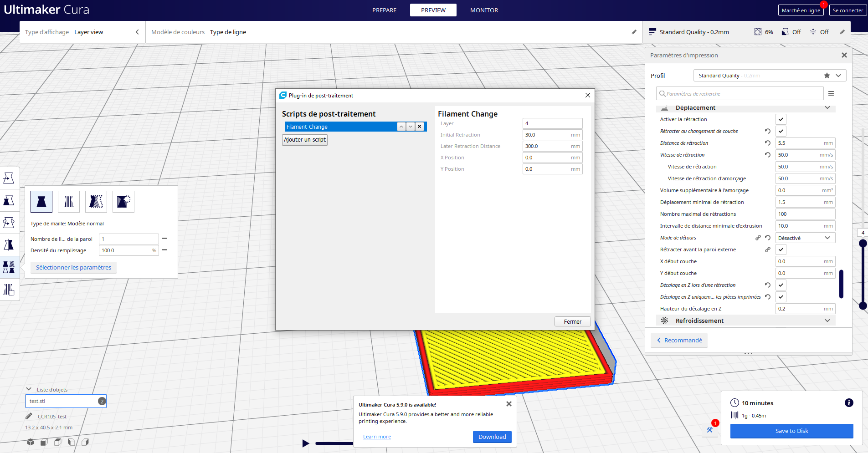Screen dimensions: 868x453
Task: Choose Normal model mesh type icon
Action: (x=41, y=201)
